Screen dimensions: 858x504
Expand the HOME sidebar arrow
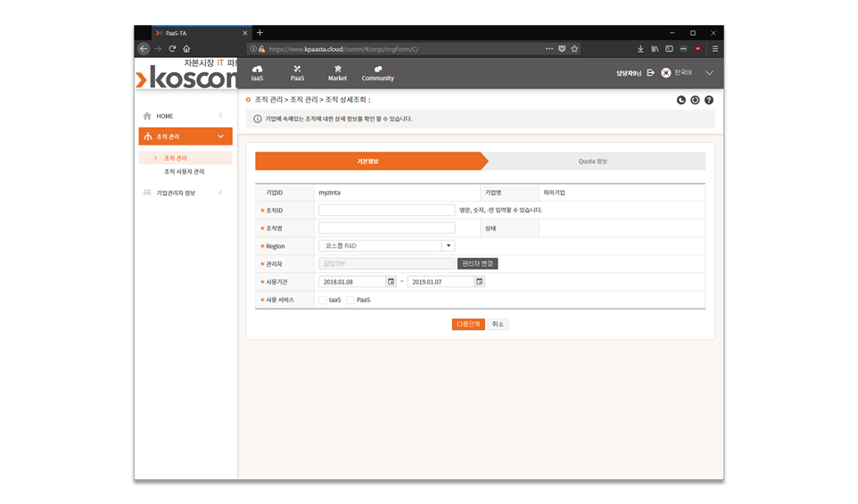[220, 115]
